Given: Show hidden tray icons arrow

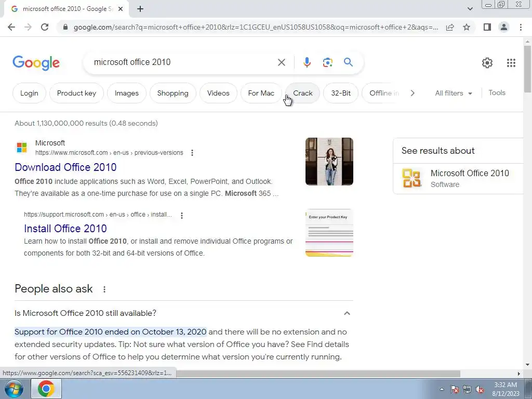Looking at the screenshot, I should click(442, 390).
